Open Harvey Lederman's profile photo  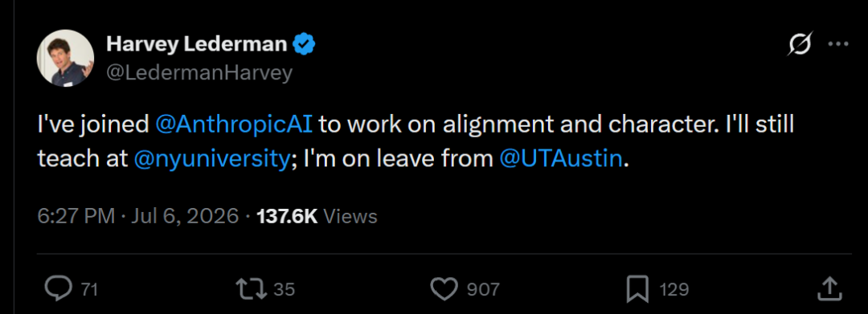click(x=65, y=58)
